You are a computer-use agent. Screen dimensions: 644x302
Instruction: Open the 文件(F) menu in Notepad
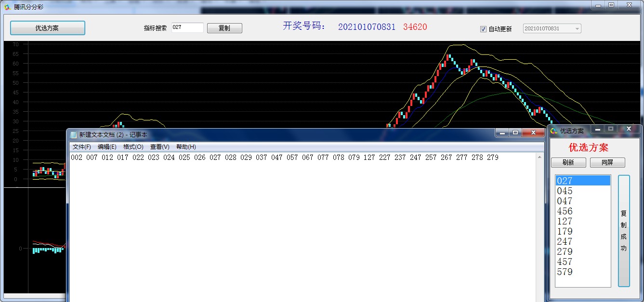click(x=82, y=147)
